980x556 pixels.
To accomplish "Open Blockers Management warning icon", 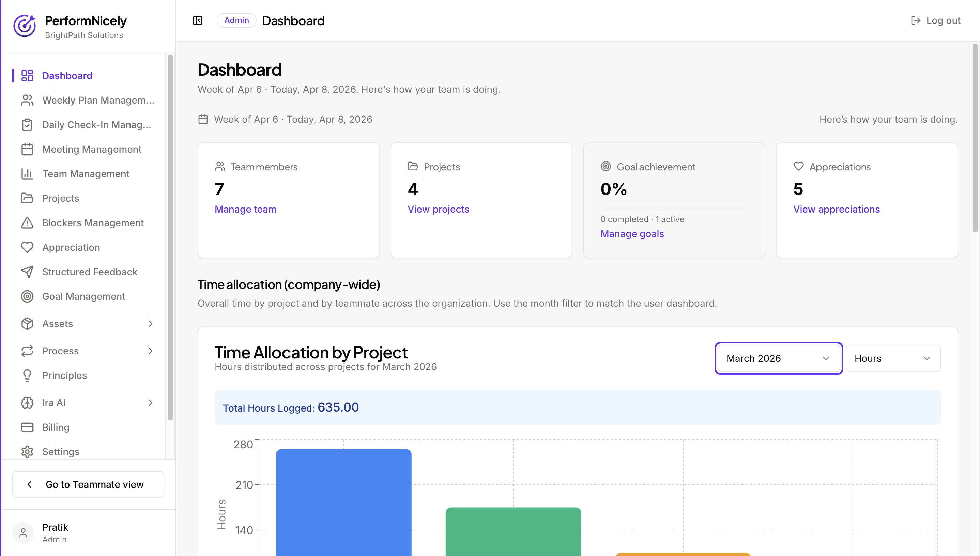I will pyautogui.click(x=27, y=222).
